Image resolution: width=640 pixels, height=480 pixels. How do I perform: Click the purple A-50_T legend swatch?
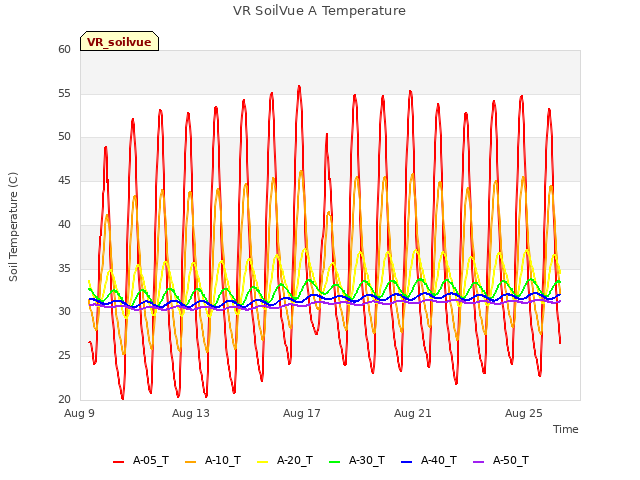(x=478, y=462)
